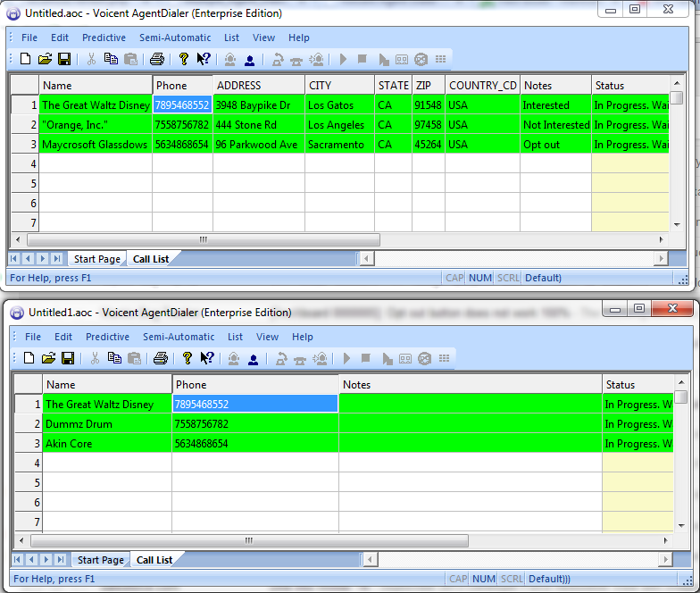Click "Dummz Drum" name cell
Image resolution: width=700 pixels, height=593 pixels.
[x=107, y=423]
